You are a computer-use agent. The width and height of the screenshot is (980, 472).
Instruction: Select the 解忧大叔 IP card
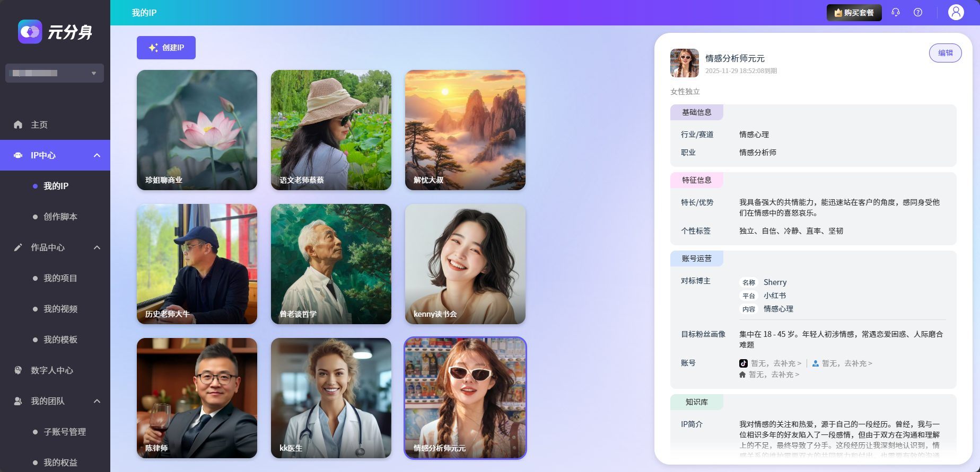click(465, 130)
